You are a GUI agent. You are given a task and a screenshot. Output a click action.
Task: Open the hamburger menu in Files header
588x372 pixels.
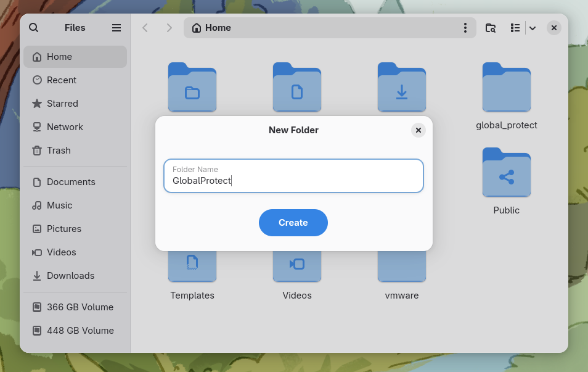pyautogui.click(x=116, y=27)
